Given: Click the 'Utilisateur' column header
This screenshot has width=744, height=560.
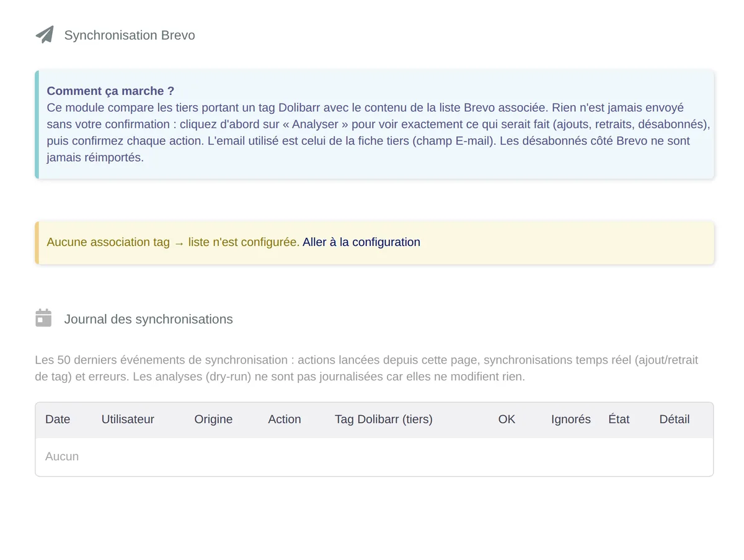Looking at the screenshot, I should tap(128, 419).
